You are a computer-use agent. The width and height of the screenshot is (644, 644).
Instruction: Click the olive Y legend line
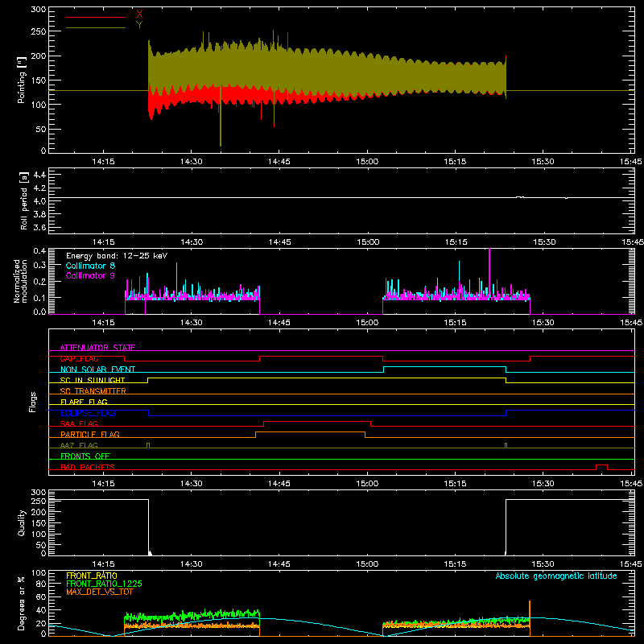pos(96,27)
